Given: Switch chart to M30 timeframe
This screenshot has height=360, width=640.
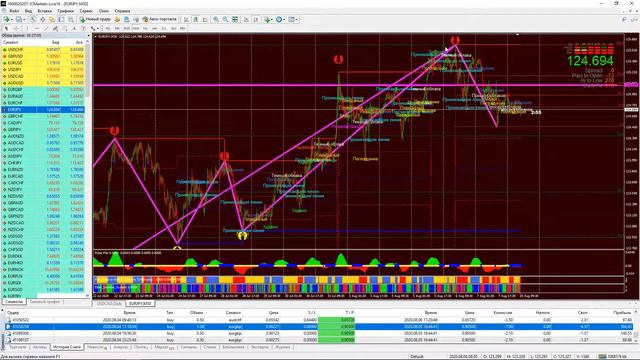Looking at the screenshot, I should coord(136,29).
